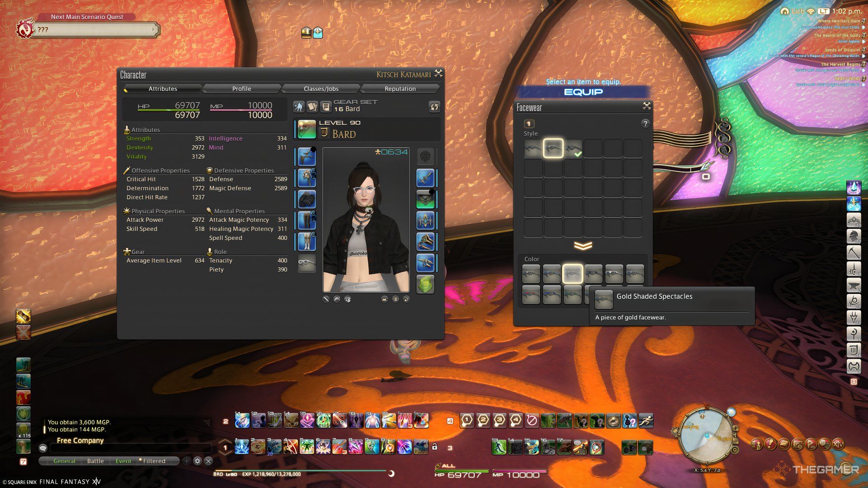The height and width of the screenshot is (488, 868).
Task: Click the Profile tab in Character panel
Action: 242,89
